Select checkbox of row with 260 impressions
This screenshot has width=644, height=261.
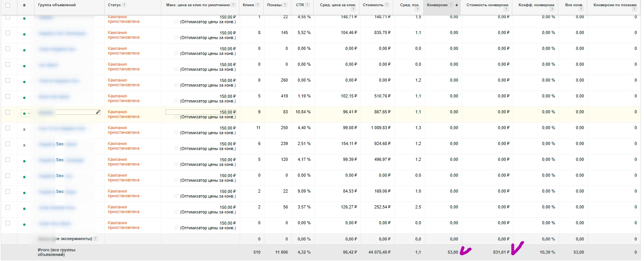8,80
